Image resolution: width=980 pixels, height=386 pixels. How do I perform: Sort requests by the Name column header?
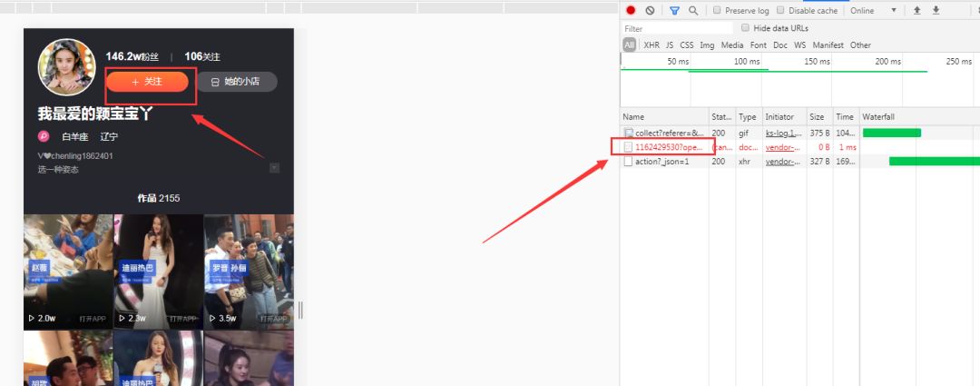click(x=664, y=117)
